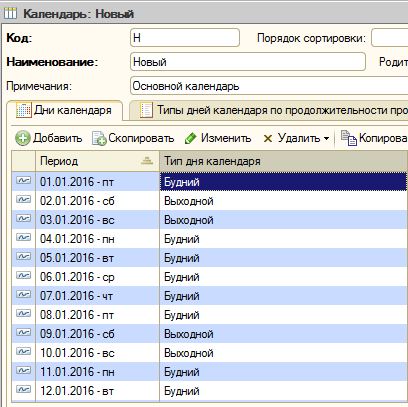Image resolution: width=408 pixels, height=407 pixels.
Task: Select the cell 09.01.2016 - сб
Action: [97, 334]
